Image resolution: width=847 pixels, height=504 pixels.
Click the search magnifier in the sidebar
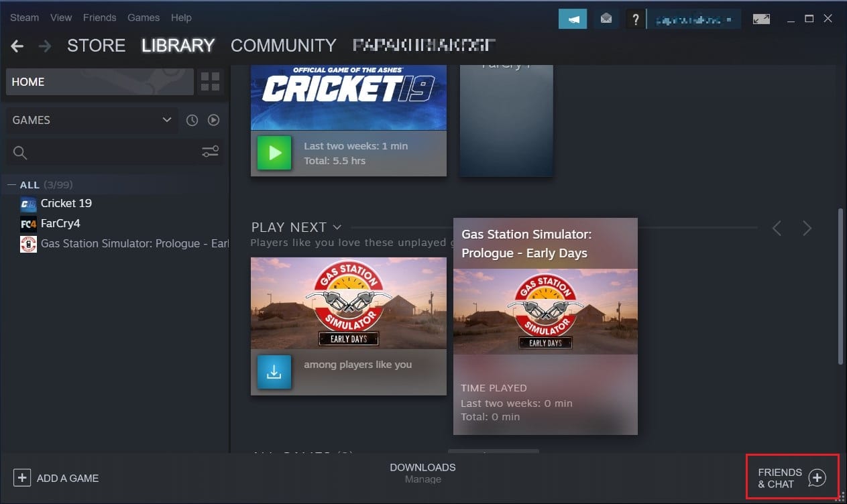(19, 151)
